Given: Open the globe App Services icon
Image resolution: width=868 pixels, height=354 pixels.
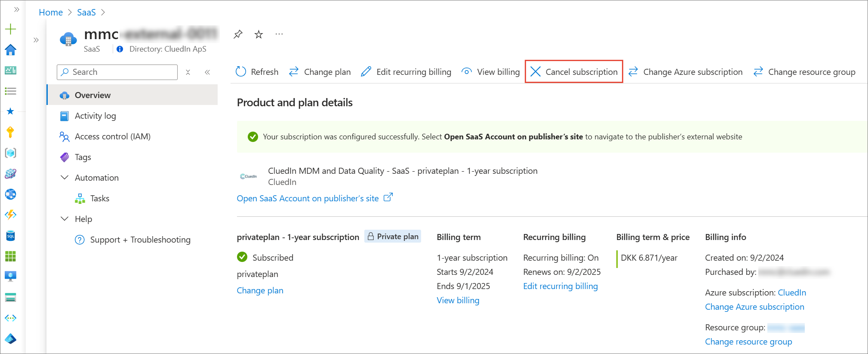Looking at the screenshot, I should click(x=10, y=194).
